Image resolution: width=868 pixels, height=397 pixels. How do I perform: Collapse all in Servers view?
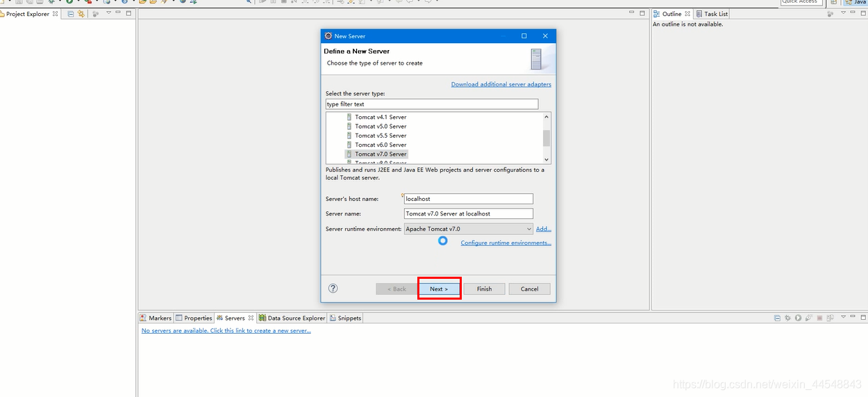777,318
